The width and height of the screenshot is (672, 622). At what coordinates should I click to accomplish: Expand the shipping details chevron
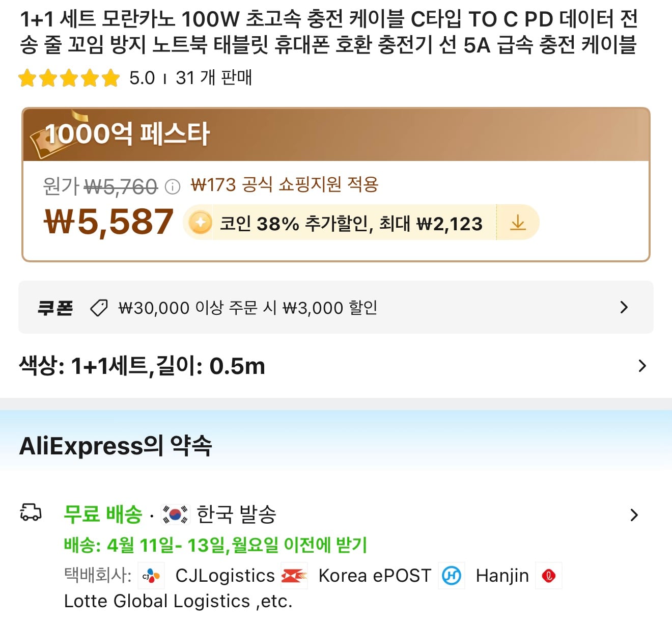[x=634, y=515]
